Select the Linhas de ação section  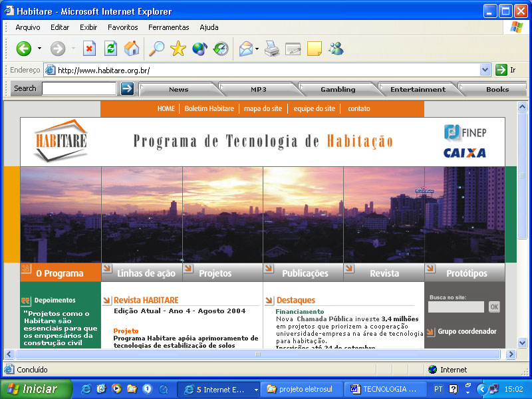coord(142,273)
